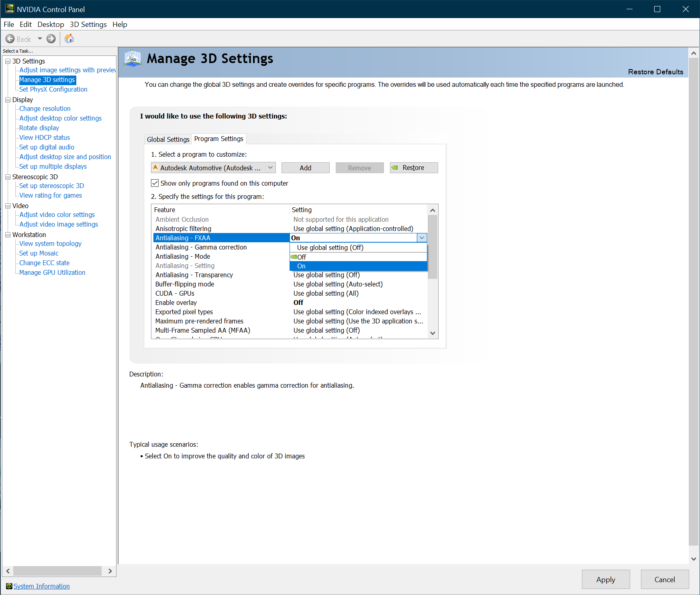The height and width of the screenshot is (595, 700).
Task: Collapse the Workstation tree node
Action: 8,235
